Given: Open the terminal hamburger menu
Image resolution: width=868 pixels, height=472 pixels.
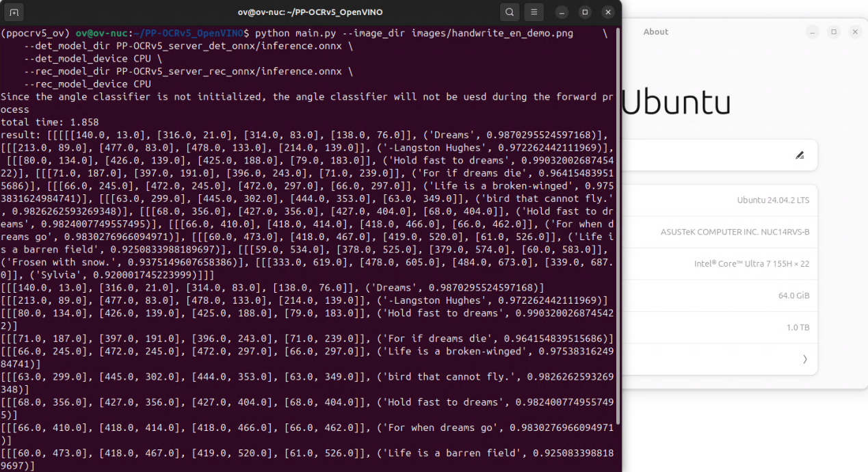Looking at the screenshot, I should pos(534,12).
